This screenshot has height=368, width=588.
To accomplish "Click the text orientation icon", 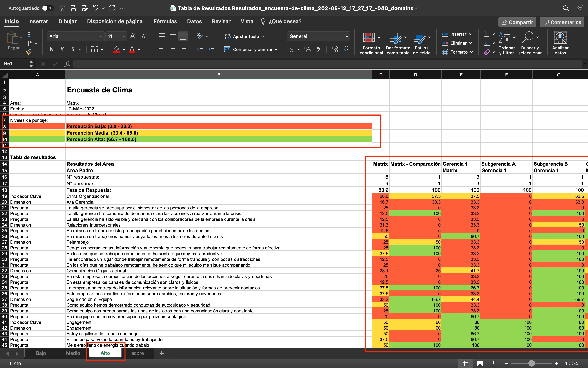I will [x=200, y=36].
